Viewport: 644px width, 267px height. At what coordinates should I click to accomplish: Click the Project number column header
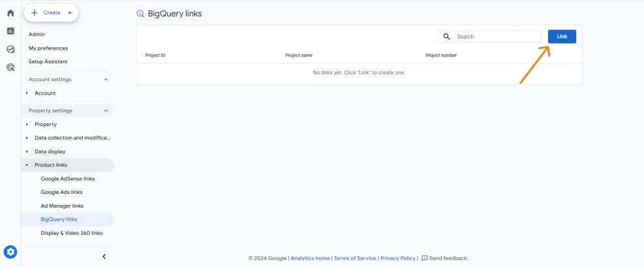pyautogui.click(x=441, y=55)
